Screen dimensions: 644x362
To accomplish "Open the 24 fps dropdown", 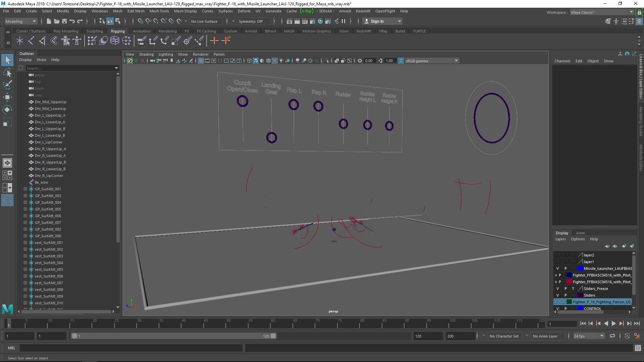I will click(x=589, y=336).
